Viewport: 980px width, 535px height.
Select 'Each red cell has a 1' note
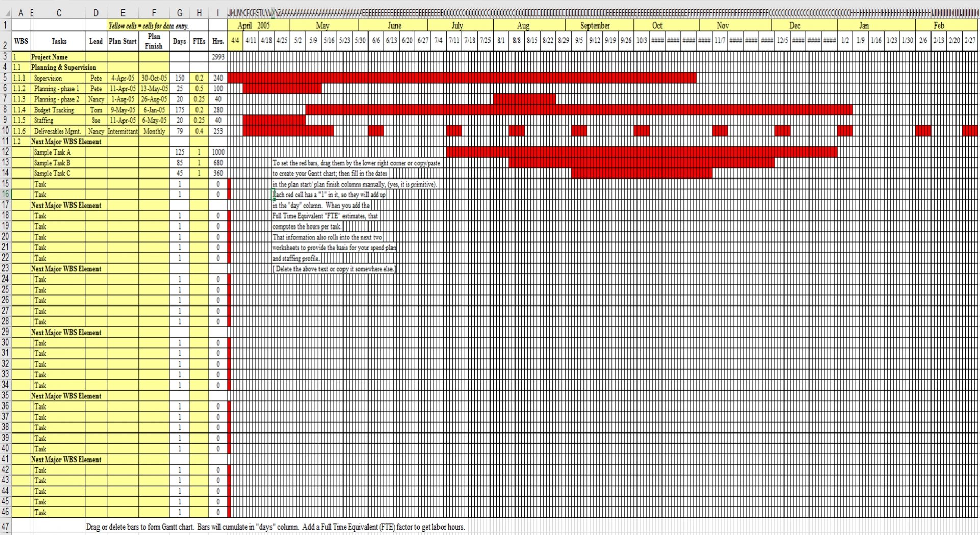[x=329, y=195]
